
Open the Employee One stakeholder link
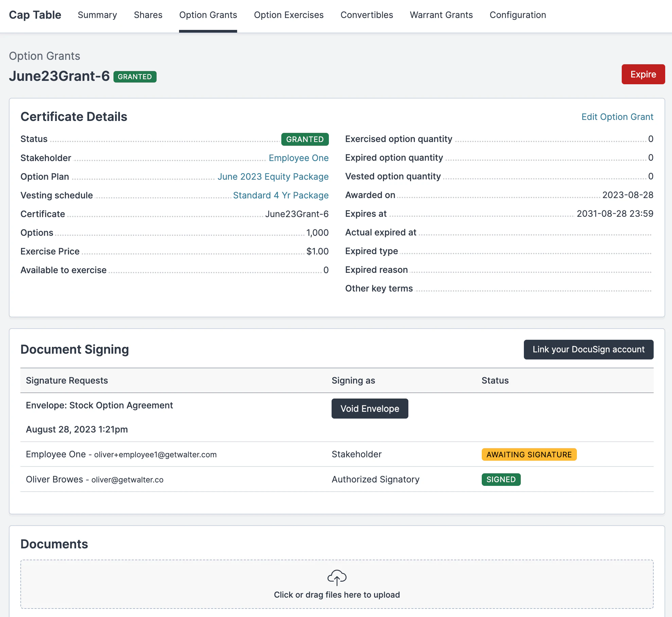[x=298, y=158]
